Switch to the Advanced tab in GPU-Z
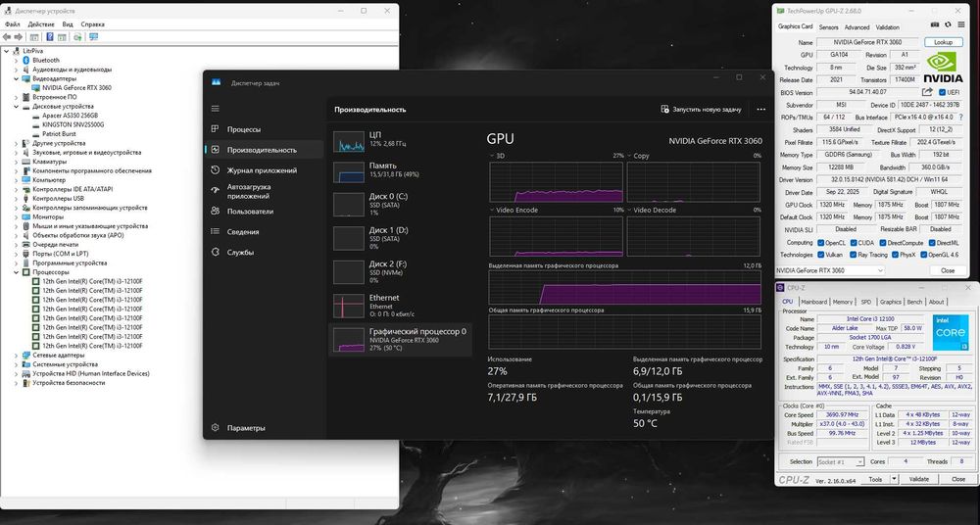The height and width of the screenshot is (525, 980). click(857, 27)
